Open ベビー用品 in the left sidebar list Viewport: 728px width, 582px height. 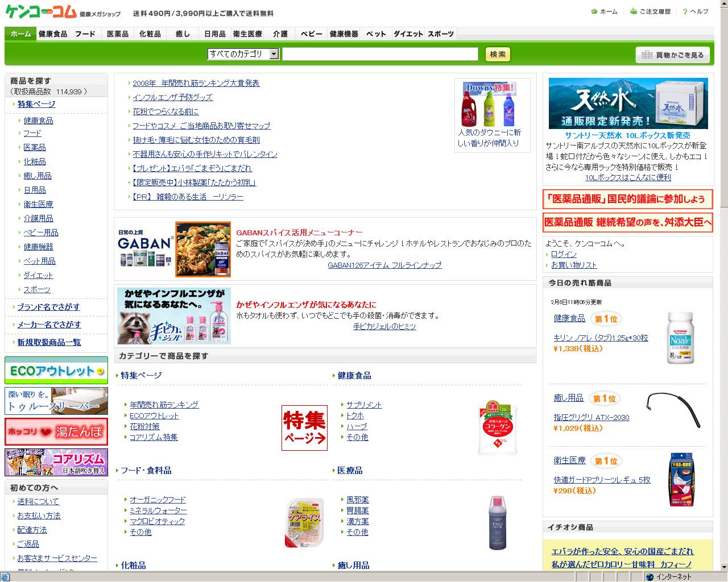coord(41,232)
